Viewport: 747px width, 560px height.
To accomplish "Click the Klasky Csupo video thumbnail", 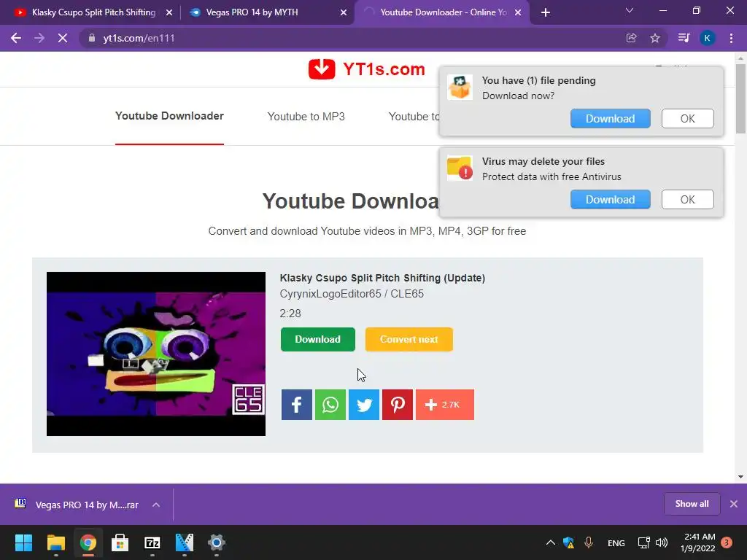I will tap(156, 354).
